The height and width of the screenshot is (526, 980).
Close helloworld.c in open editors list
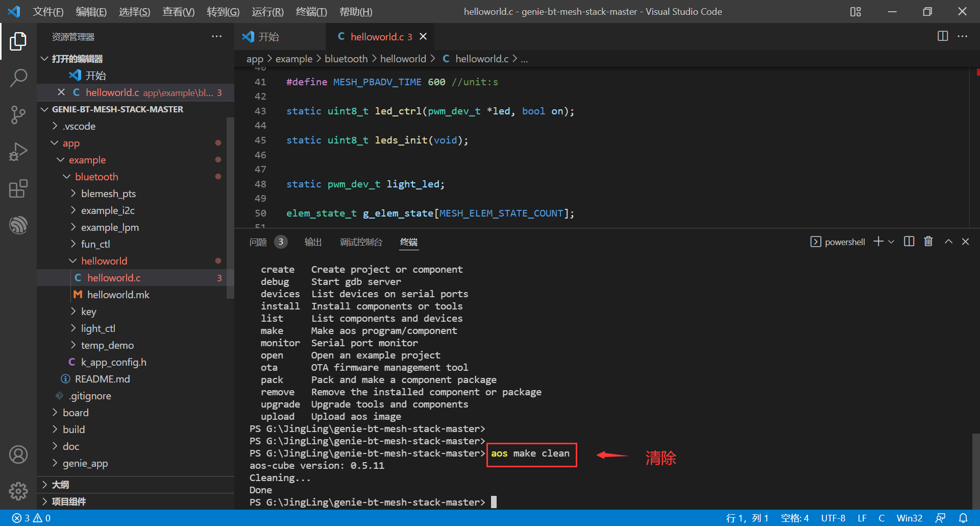[61, 92]
